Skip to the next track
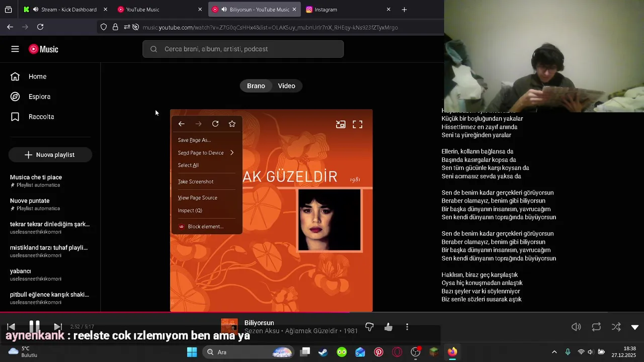 [57, 327]
